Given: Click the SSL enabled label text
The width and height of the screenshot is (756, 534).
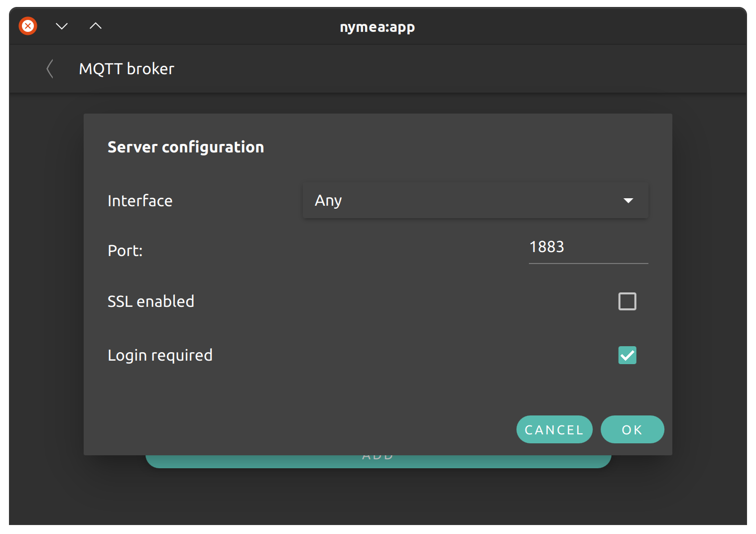Looking at the screenshot, I should [151, 301].
